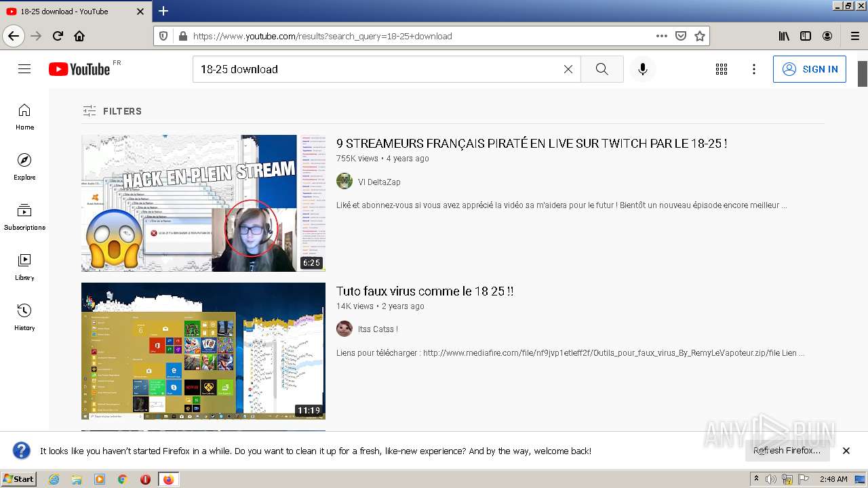Open title 9 STREAMEURS FRANÇAIS PIRATÉ video
This screenshot has width=868, height=488.
pyautogui.click(x=532, y=144)
